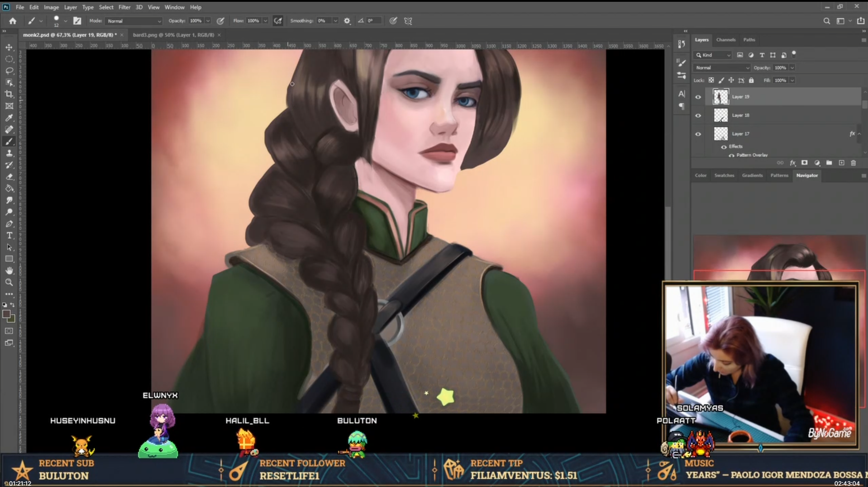
Task: Open the Filter menu
Action: coord(124,7)
